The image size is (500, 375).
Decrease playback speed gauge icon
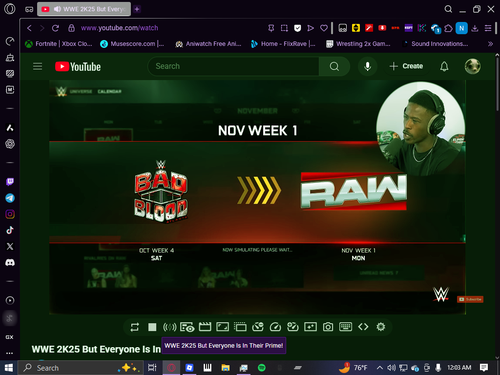pos(258,327)
